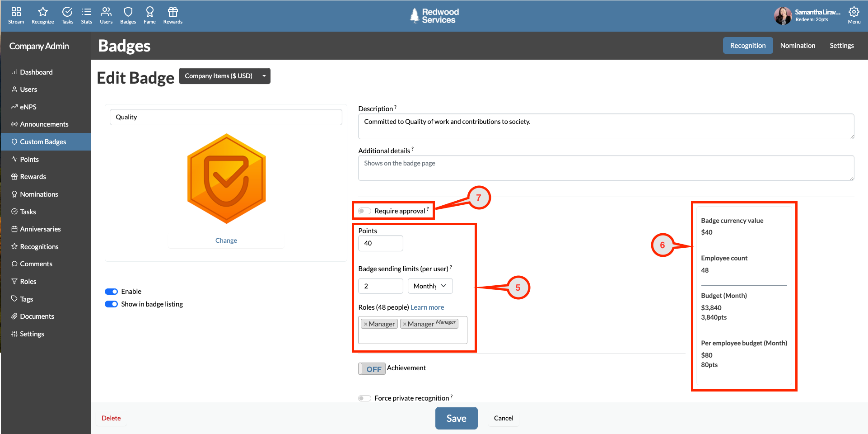
Task: Select the Recognize icon
Action: coord(42,15)
